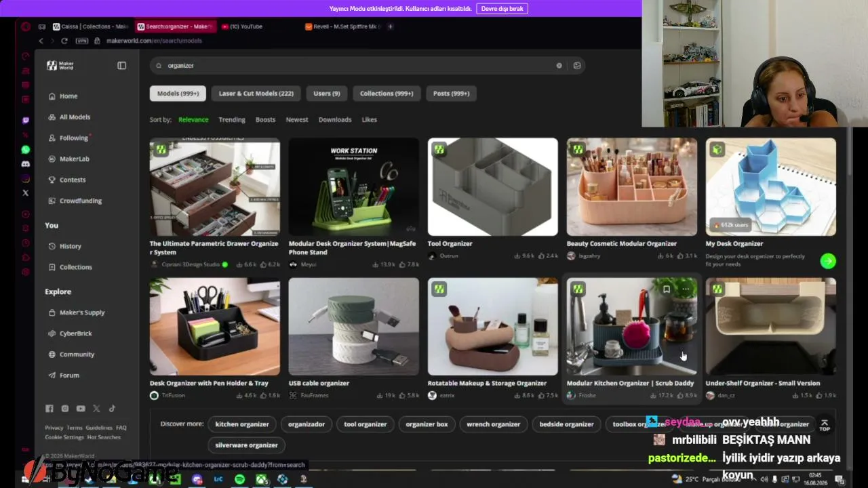Sort results by Likes
The height and width of the screenshot is (488, 868).
370,120
